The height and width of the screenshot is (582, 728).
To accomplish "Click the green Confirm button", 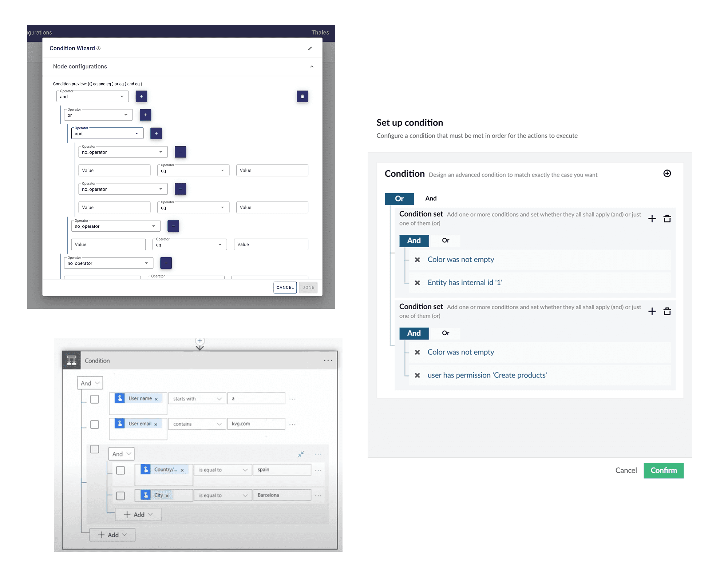I will tap(663, 470).
